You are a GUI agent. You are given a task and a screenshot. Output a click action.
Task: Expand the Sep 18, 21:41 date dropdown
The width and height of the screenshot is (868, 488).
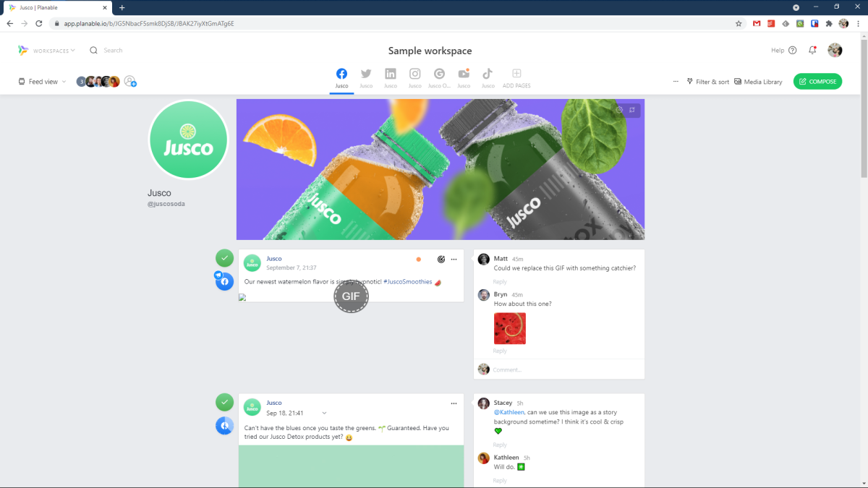[x=297, y=414]
